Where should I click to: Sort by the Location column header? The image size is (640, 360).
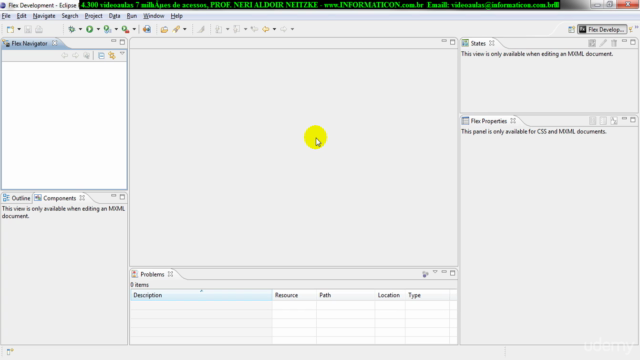coord(390,295)
